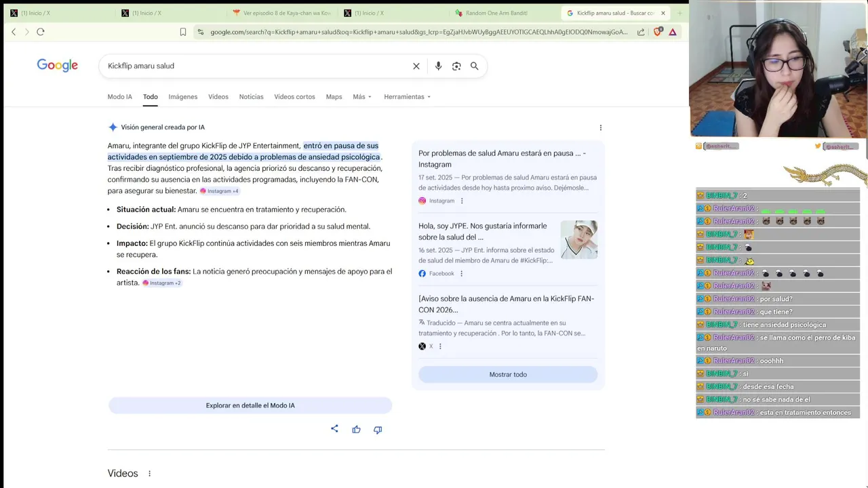868x488 pixels.
Task: Switch to Kaya-chan episodio 8 browser tab
Action: [281, 13]
